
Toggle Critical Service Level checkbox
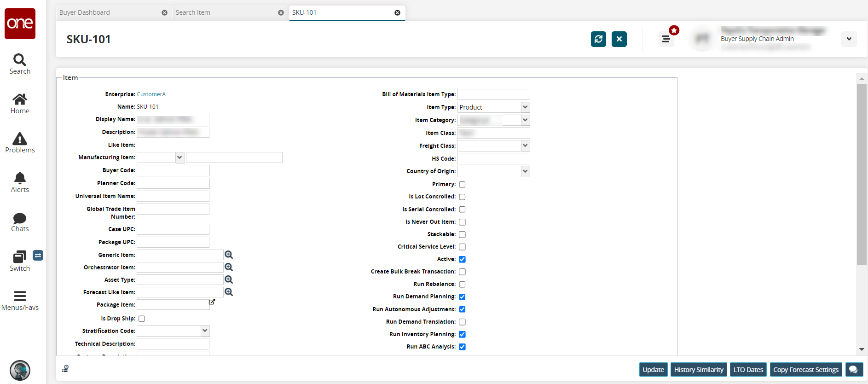click(x=462, y=247)
